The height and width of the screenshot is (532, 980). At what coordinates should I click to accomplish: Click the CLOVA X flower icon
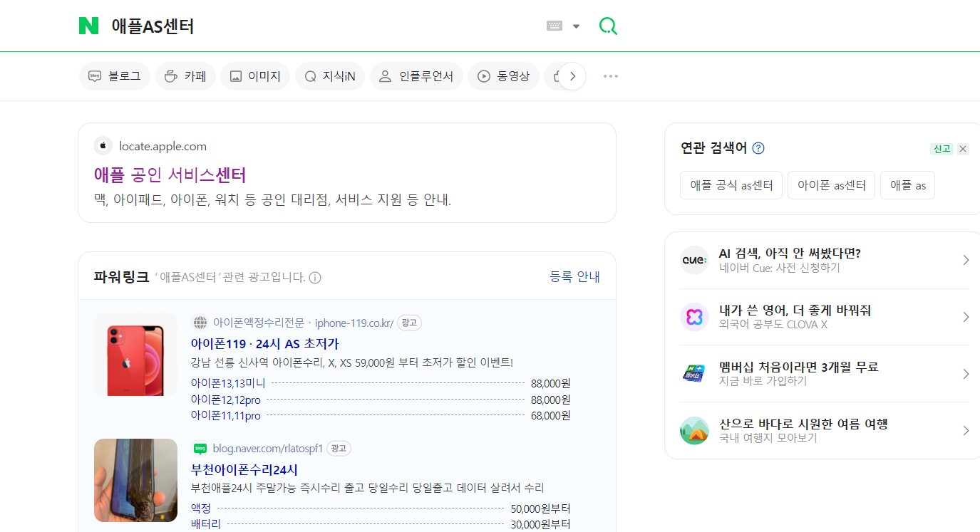694,317
